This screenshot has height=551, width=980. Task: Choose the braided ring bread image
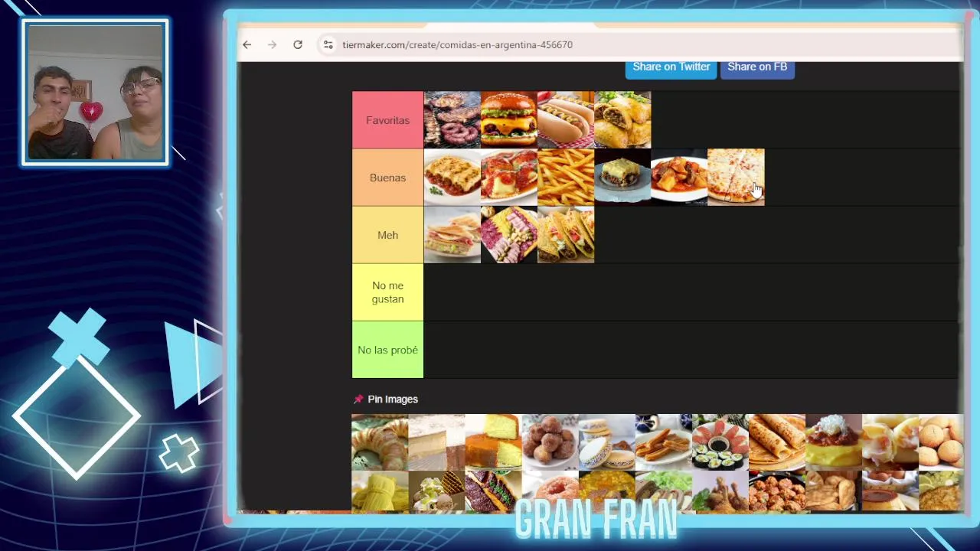click(x=380, y=442)
